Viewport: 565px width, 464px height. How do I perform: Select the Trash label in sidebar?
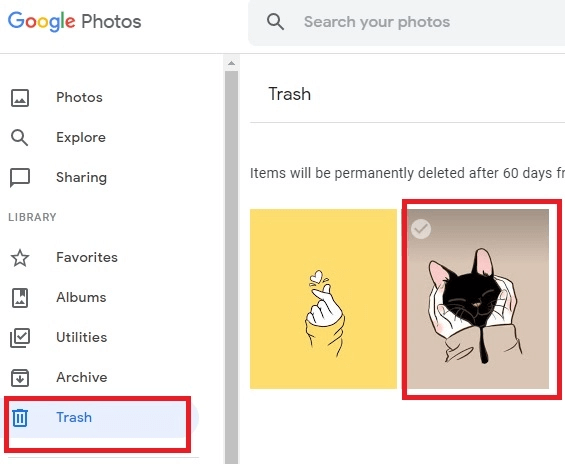point(74,418)
